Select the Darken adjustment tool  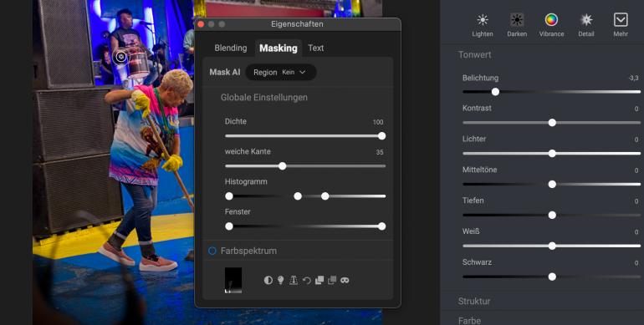(x=517, y=25)
